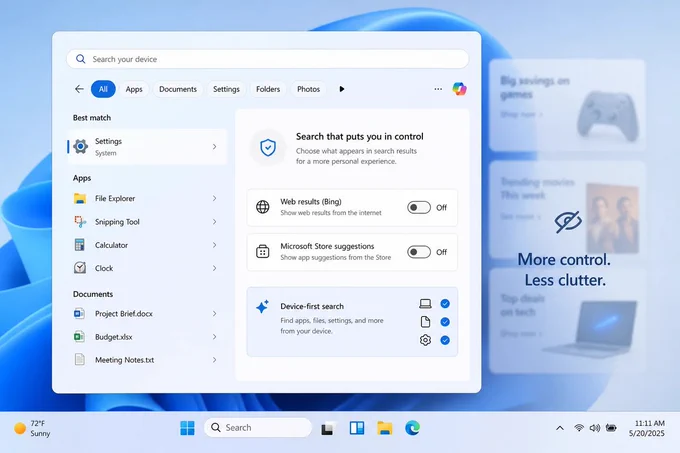Open Budget.xlsx from results

(147, 336)
